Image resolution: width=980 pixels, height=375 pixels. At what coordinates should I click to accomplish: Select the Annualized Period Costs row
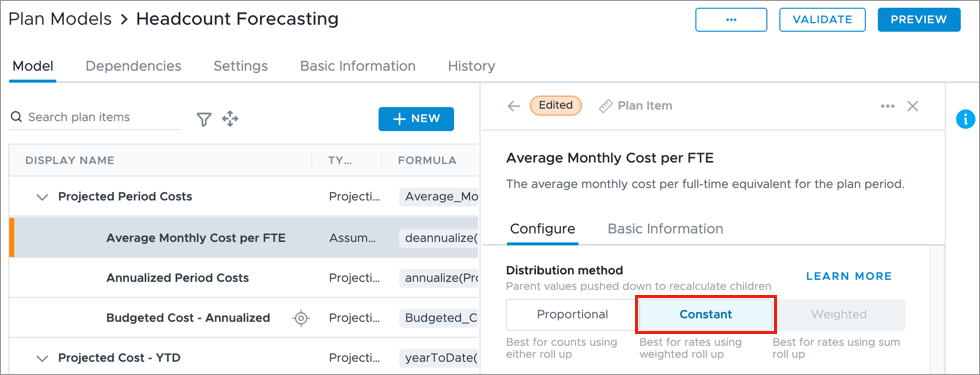coord(244,278)
